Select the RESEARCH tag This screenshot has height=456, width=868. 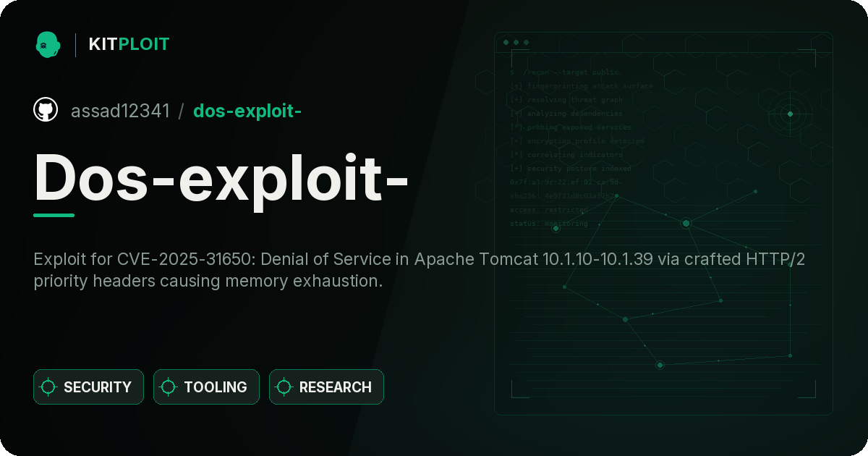tap(326, 387)
